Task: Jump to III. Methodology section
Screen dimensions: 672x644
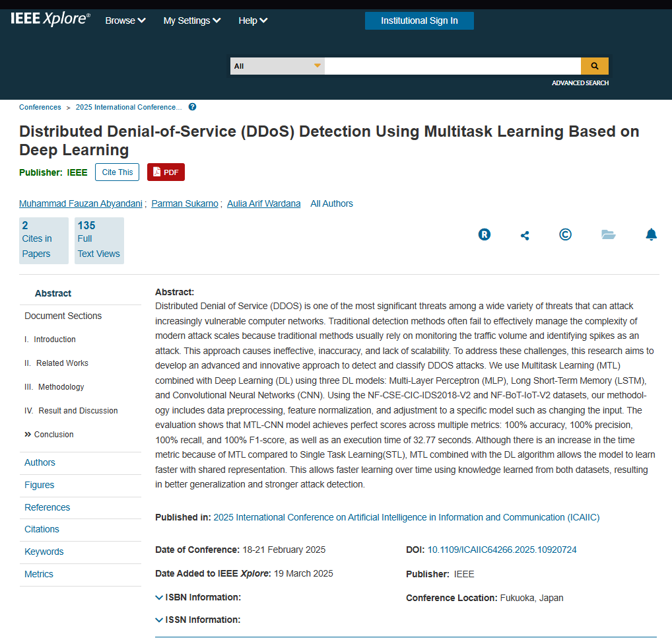Action: click(x=54, y=387)
